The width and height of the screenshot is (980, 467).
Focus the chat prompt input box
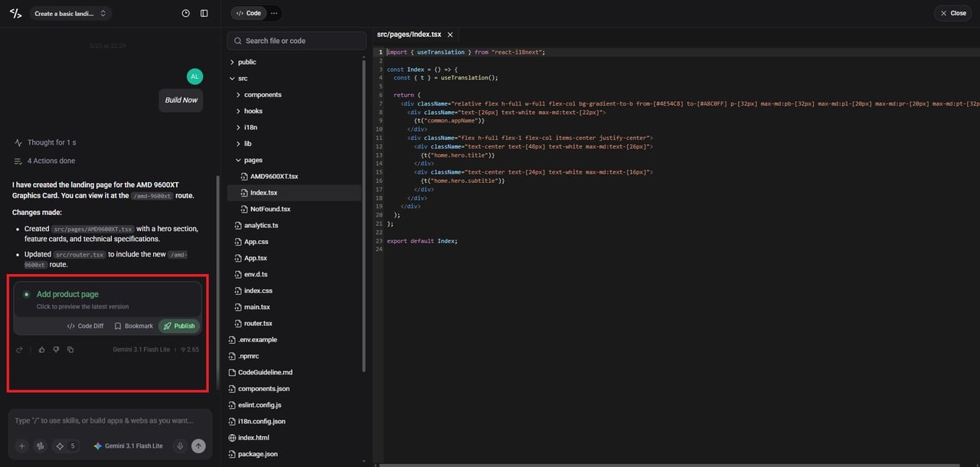[110, 421]
